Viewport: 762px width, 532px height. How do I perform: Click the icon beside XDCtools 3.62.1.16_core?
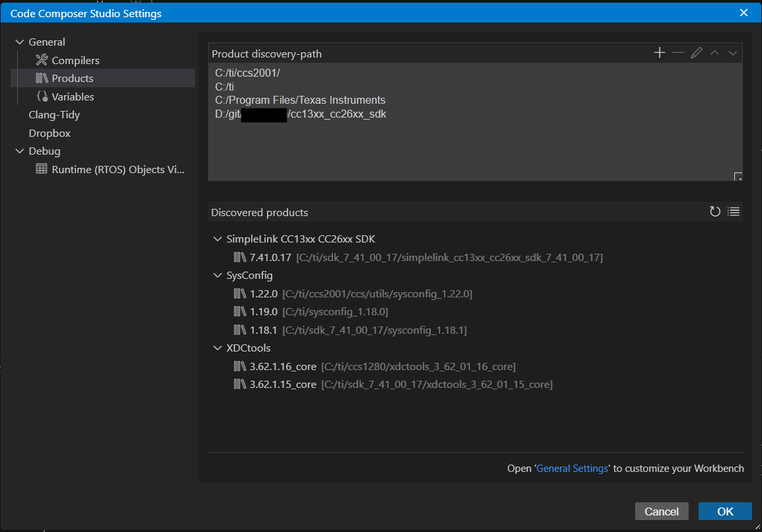coord(240,366)
